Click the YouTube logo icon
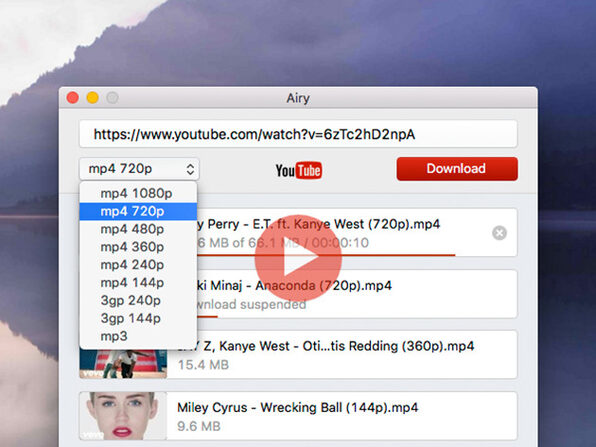Image resolution: width=596 pixels, height=447 pixels. 299,170
